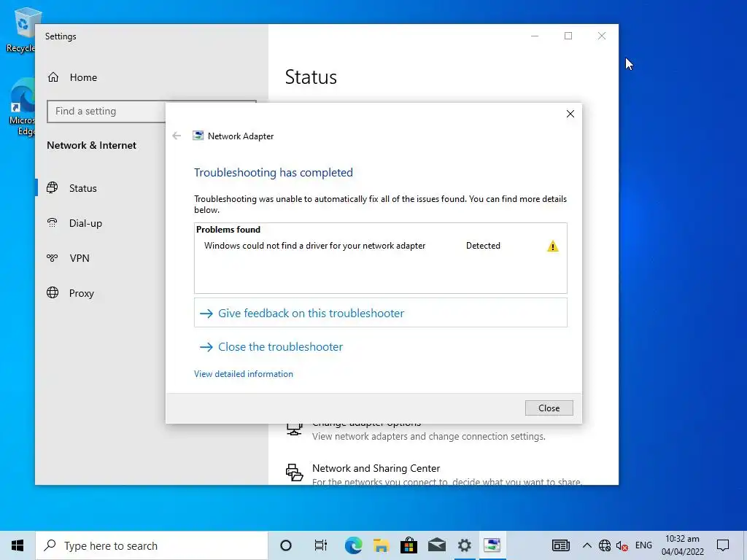The image size is (747, 560).
Task: Open News and interests taskbar widget
Action: click(561, 545)
